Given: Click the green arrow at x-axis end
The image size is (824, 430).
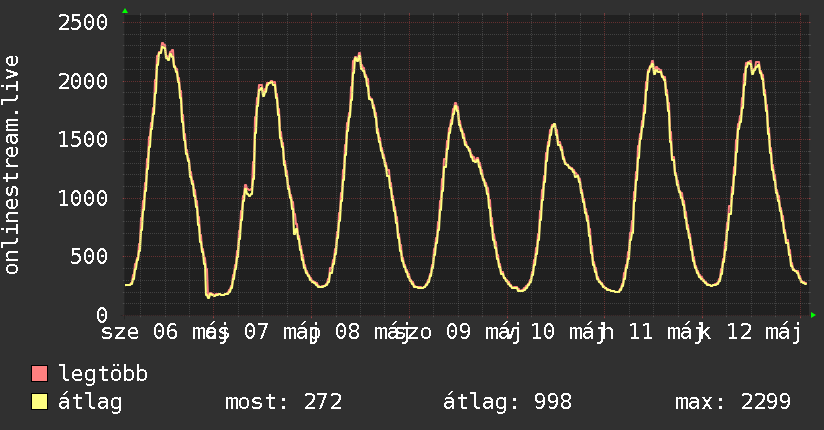Looking at the screenshot, I should [813, 315].
